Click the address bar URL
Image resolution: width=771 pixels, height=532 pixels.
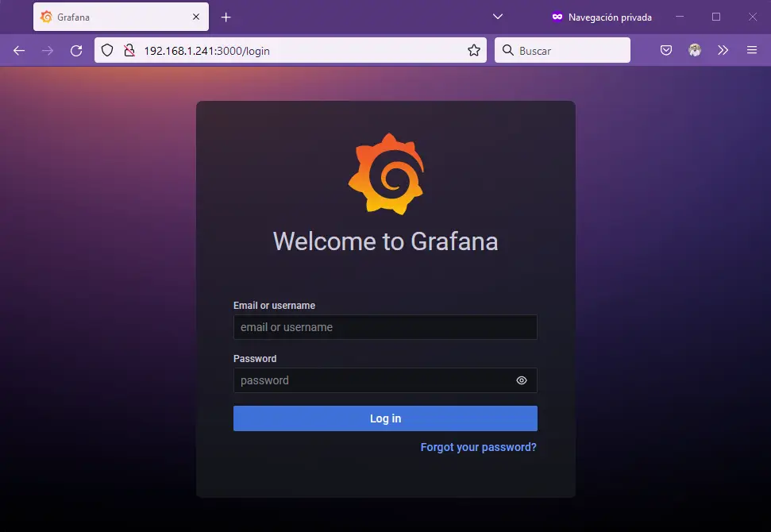coord(207,51)
